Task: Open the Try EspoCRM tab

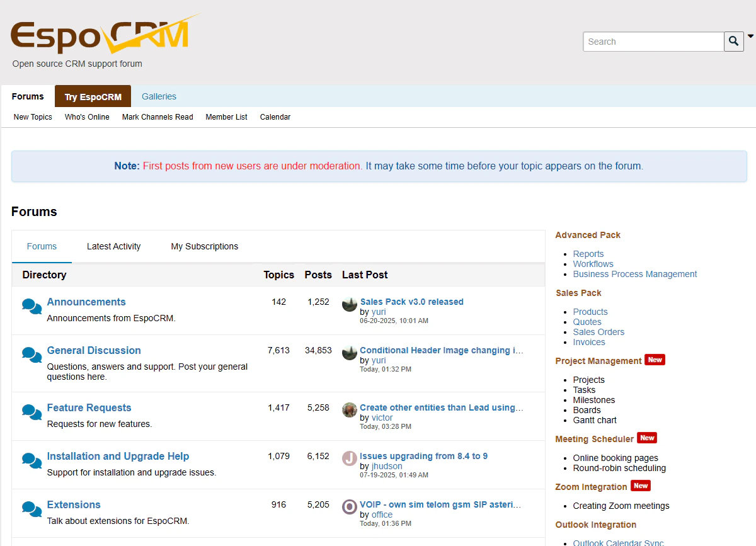Action: [x=93, y=96]
